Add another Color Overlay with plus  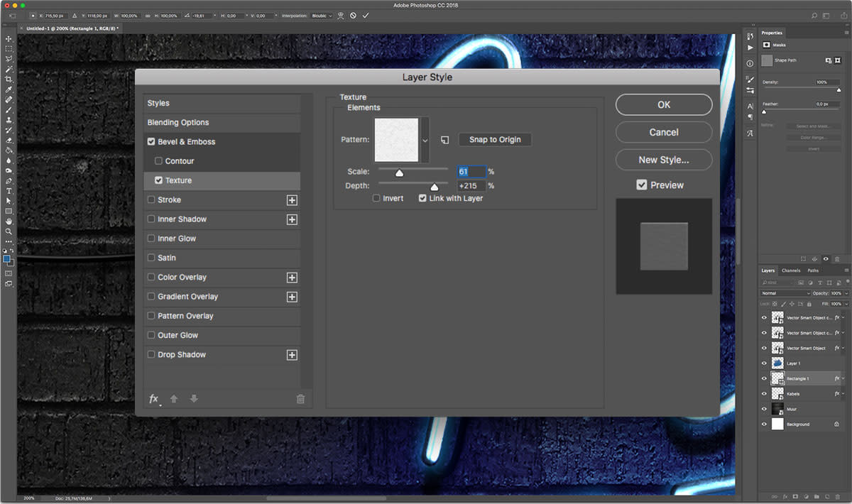pyautogui.click(x=292, y=278)
